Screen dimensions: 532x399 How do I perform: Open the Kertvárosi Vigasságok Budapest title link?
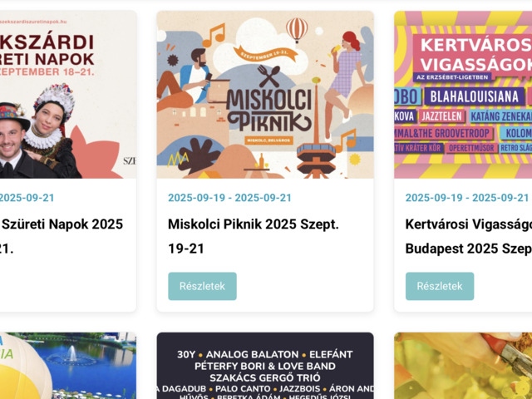[x=469, y=236]
